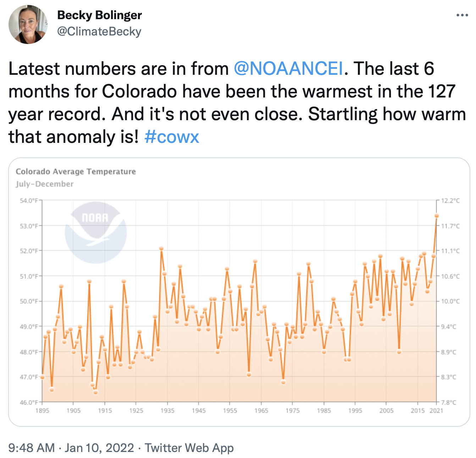Open the @NOAANCEI mention link
This screenshot has width=476, height=458.
[288, 68]
